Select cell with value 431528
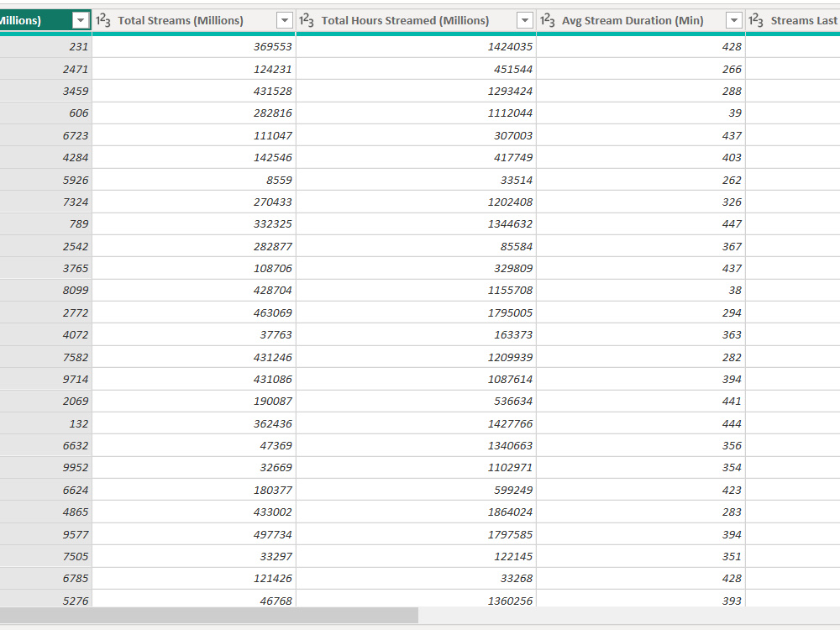Image resolution: width=840 pixels, height=630 pixels. [x=194, y=91]
